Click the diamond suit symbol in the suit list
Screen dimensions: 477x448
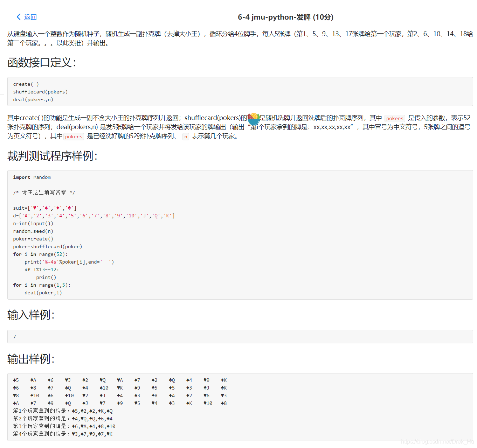click(58, 208)
